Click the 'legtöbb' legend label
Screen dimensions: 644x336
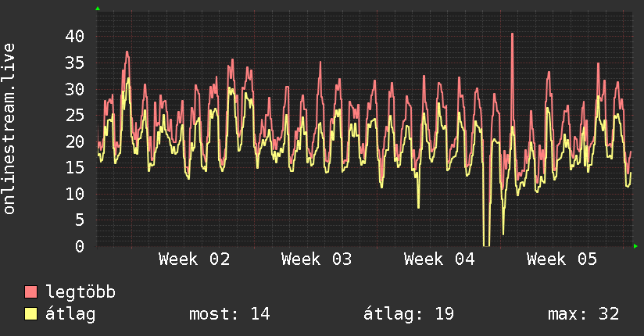click(80, 291)
